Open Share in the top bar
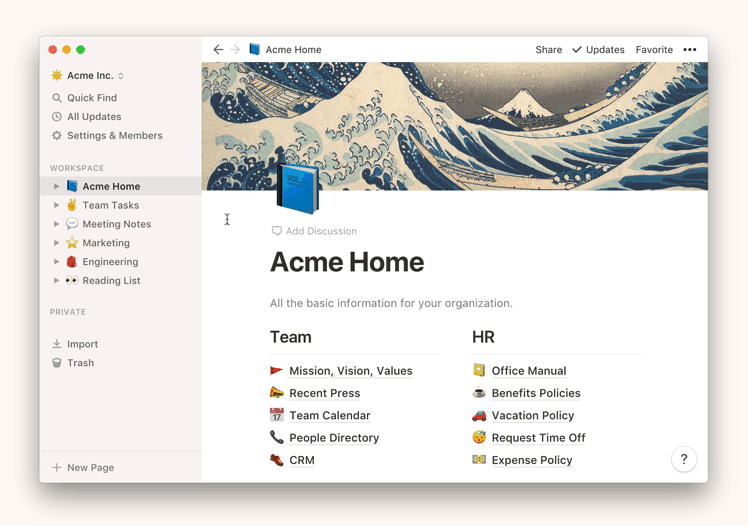748x526 pixels. pos(548,50)
